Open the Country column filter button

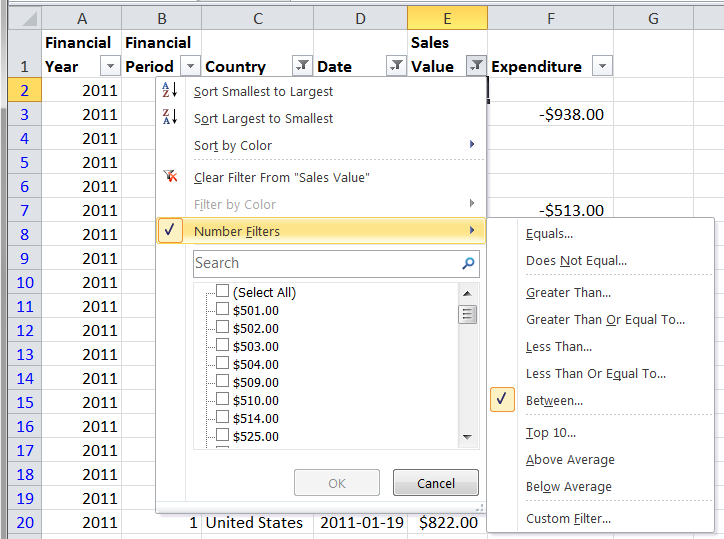[x=302, y=66]
